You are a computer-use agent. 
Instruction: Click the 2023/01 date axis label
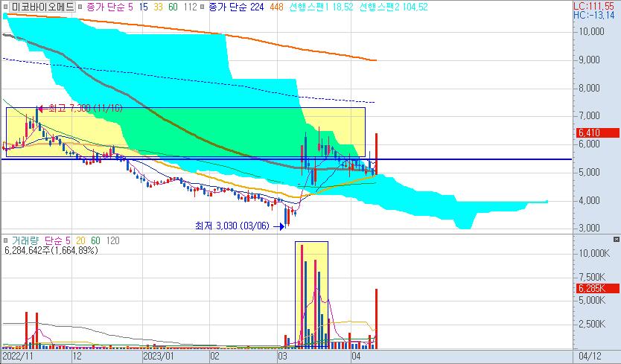click(159, 356)
